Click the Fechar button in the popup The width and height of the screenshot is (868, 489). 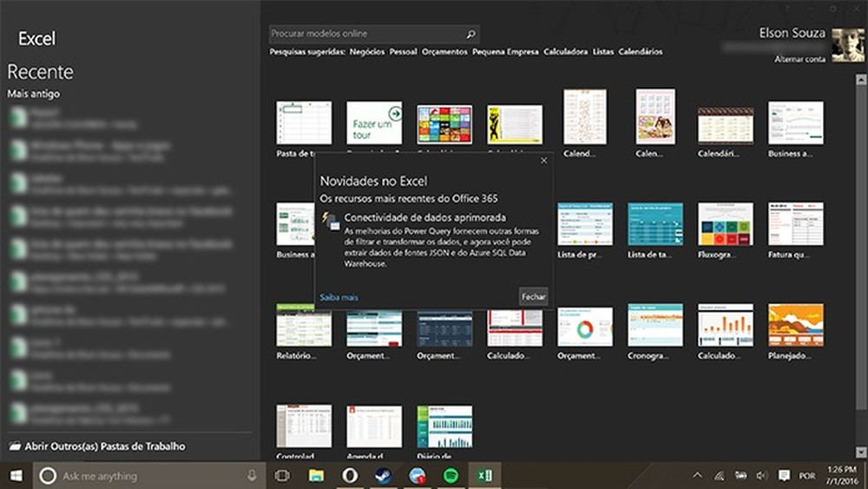(534, 297)
